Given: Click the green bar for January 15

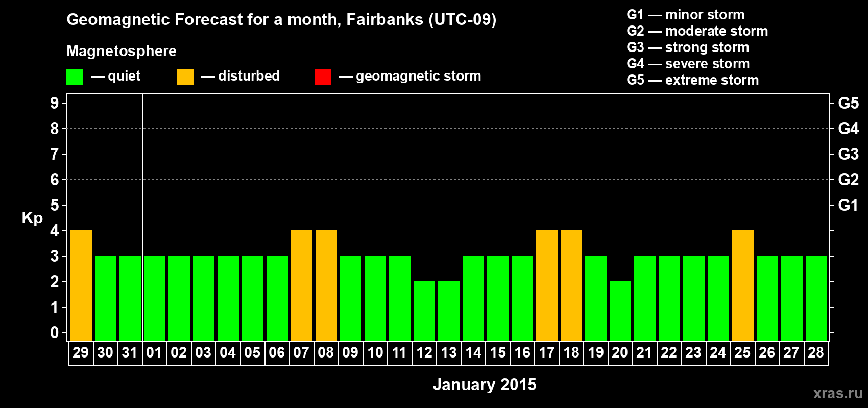Looking at the screenshot, I should pos(498,298).
